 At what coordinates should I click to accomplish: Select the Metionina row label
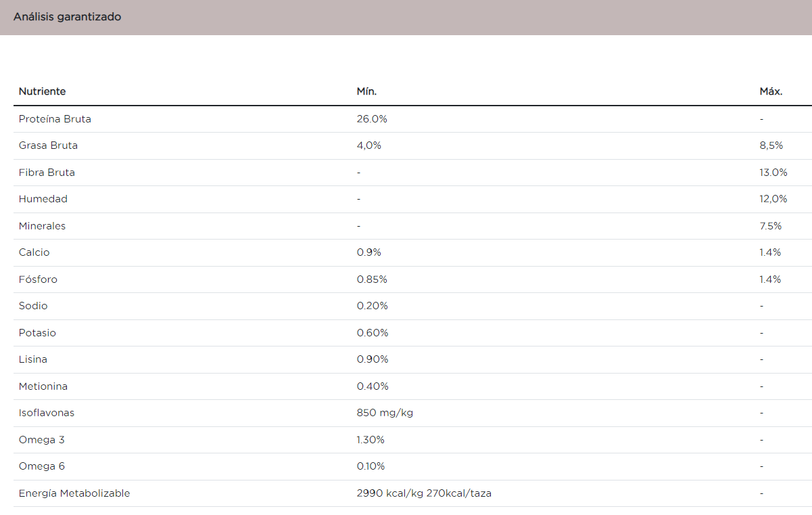pos(43,386)
